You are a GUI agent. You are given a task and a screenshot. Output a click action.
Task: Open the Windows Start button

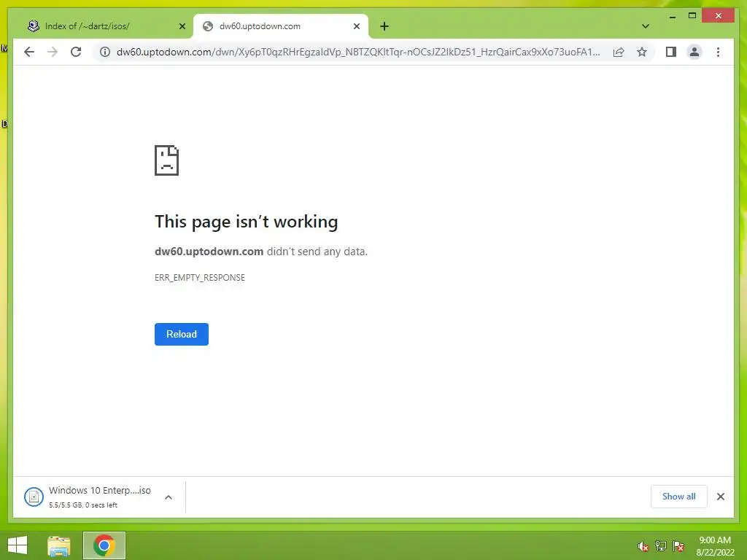tap(18, 545)
